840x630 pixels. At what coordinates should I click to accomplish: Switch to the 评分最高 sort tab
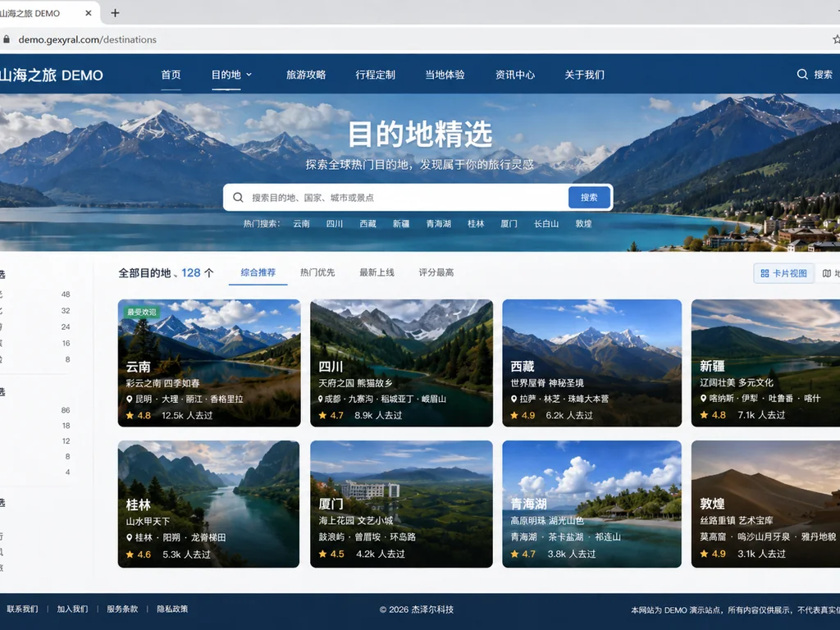coord(436,272)
